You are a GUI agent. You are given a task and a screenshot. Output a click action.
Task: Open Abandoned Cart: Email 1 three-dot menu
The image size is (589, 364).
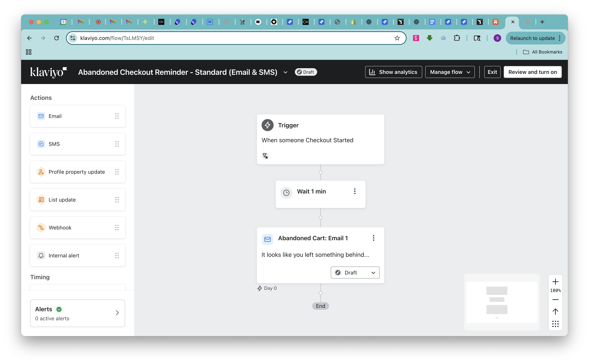click(374, 238)
